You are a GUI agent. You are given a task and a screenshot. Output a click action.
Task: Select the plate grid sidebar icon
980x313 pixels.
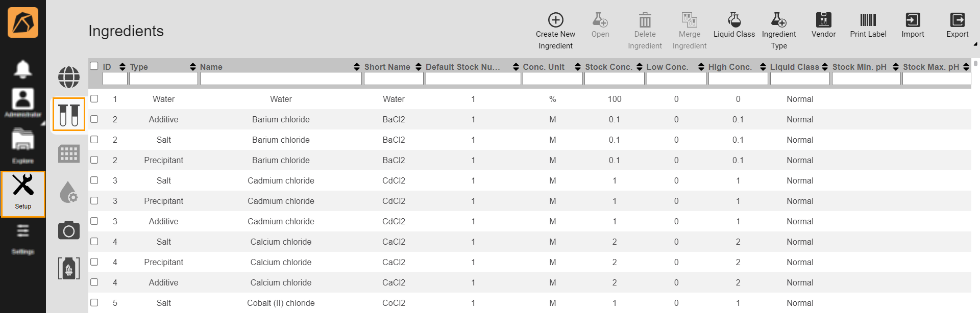click(69, 153)
